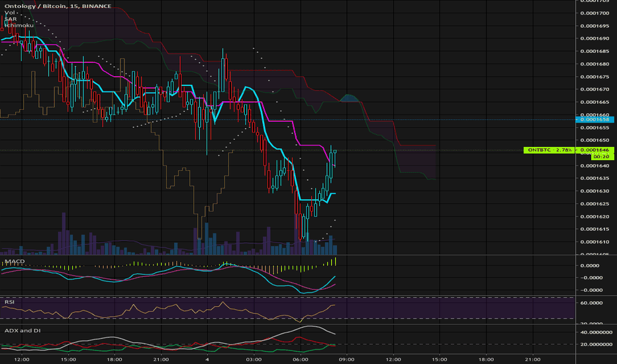The width and height of the screenshot is (617, 364).
Task: Click the ADX 20.0000000 scale value
Action: [x=596, y=345]
